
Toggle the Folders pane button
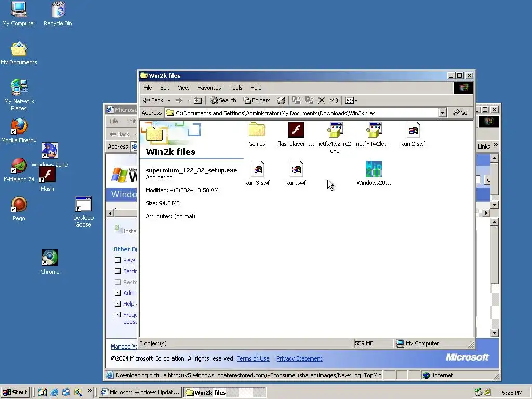(x=257, y=100)
